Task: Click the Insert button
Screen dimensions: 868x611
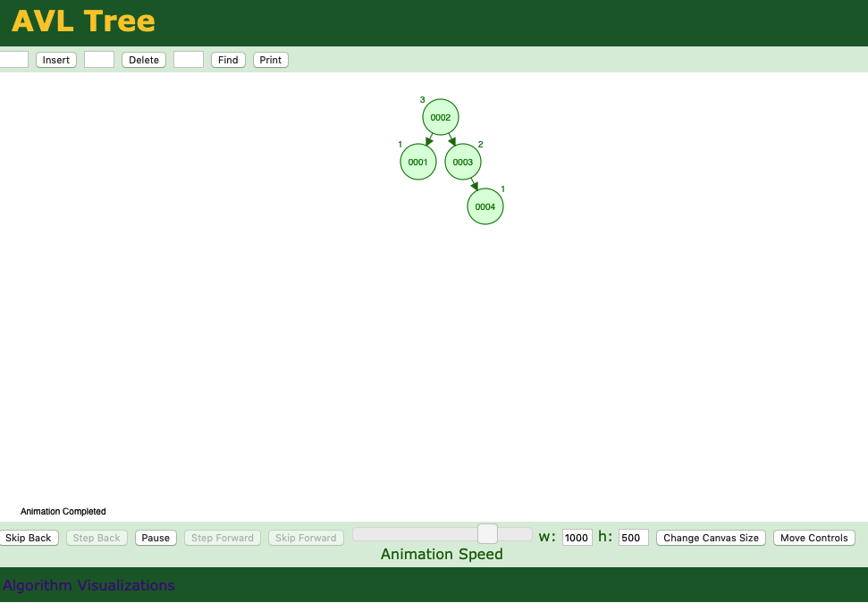Action: click(56, 60)
